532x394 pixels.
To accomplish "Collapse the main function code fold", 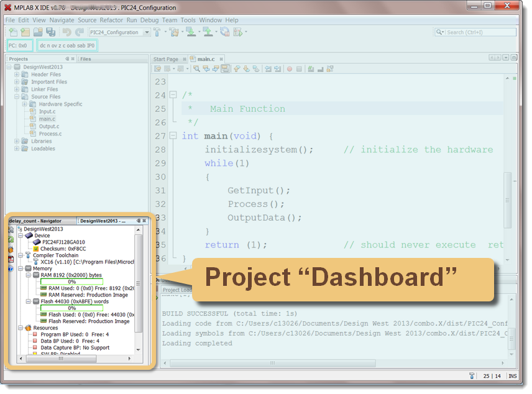I will click(x=173, y=136).
